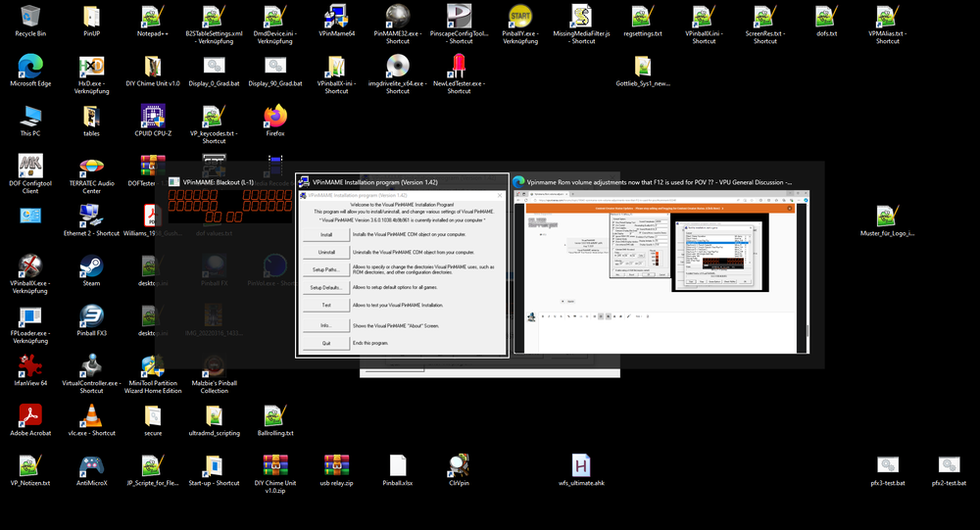Launch Microsoft Edge from the desktop
Viewport: 980px width, 530px height.
point(30,67)
